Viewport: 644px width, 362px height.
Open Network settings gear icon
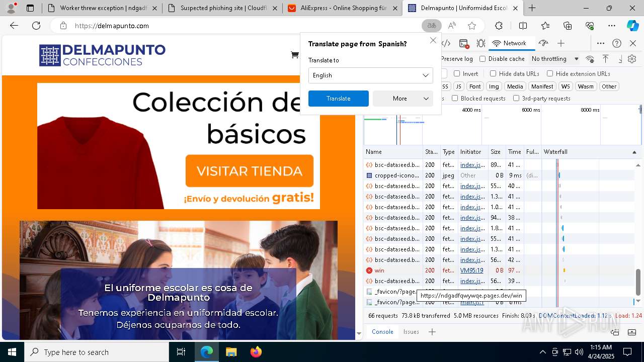pos(632,59)
